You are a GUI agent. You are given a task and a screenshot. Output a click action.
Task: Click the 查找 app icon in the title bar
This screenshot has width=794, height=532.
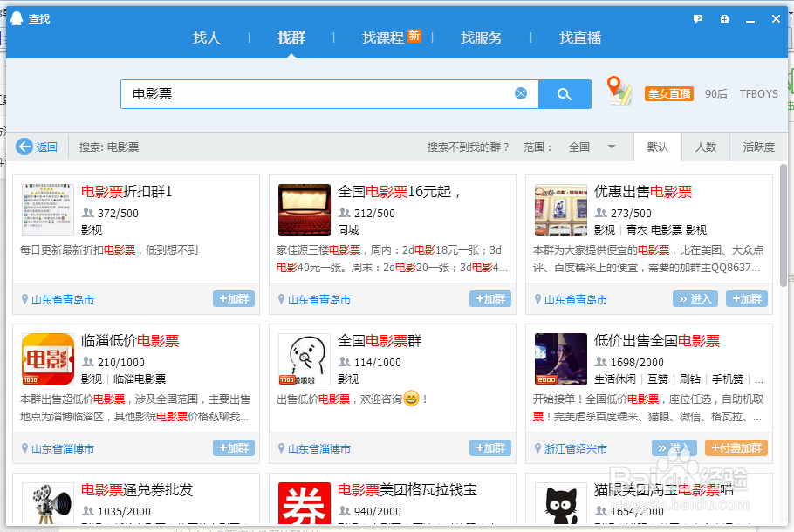click(x=16, y=17)
